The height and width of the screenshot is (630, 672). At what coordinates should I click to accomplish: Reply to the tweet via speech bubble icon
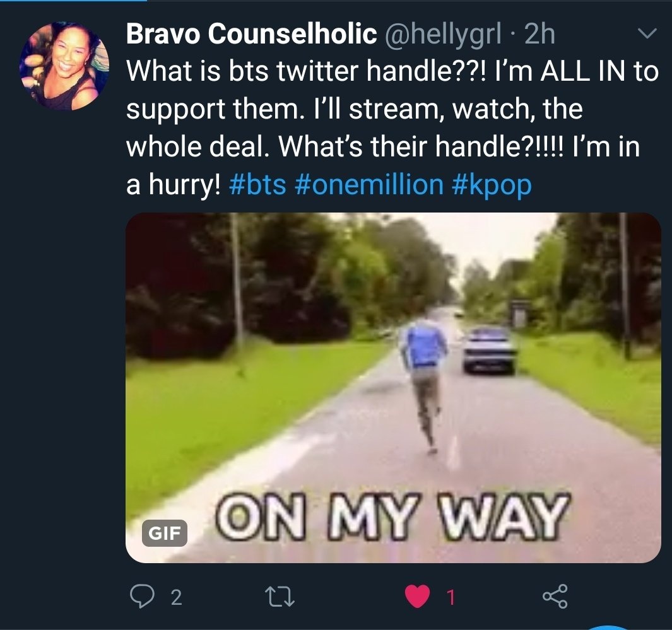point(141,597)
